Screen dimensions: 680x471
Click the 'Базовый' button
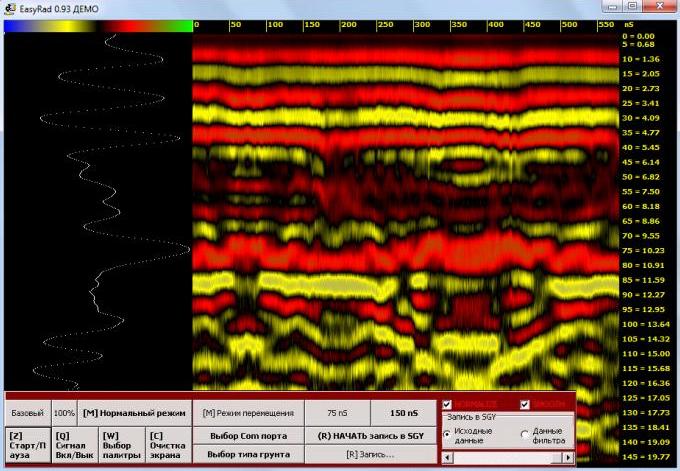[x=28, y=413]
